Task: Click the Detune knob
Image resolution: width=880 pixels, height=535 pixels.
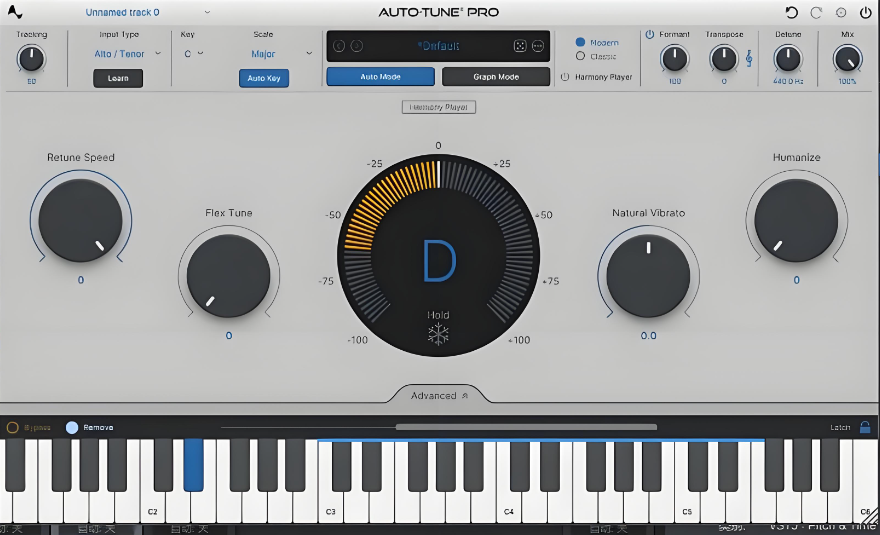Action: click(788, 59)
